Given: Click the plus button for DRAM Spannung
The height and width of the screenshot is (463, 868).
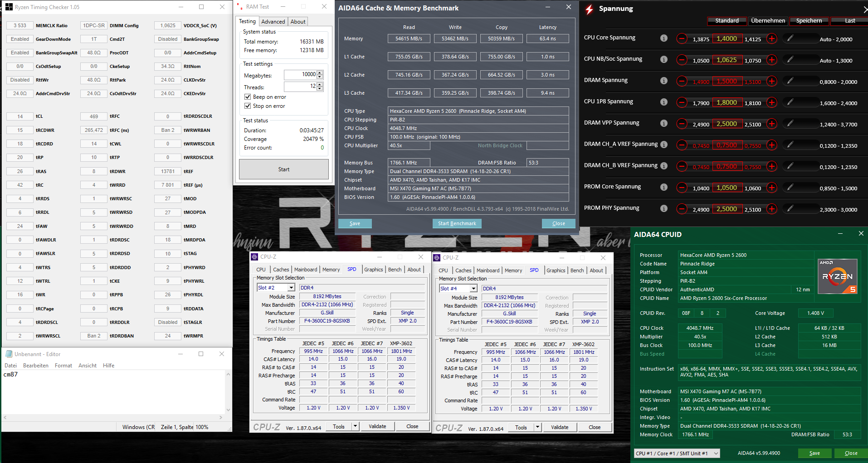Looking at the screenshot, I should tap(771, 81).
